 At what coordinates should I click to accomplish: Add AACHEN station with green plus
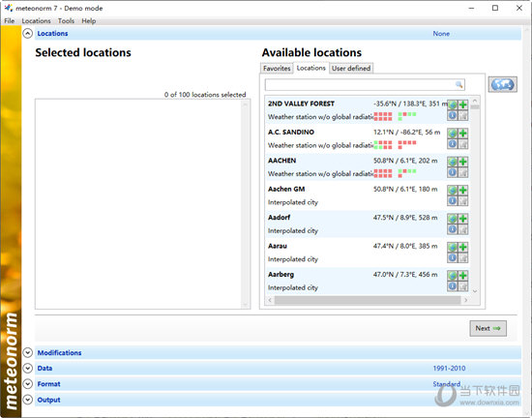click(463, 162)
